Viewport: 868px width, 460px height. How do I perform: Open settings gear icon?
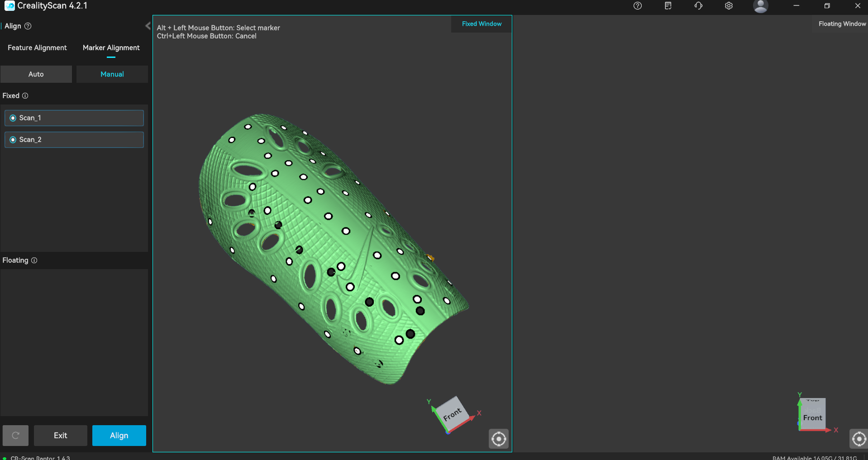coord(729,6)
